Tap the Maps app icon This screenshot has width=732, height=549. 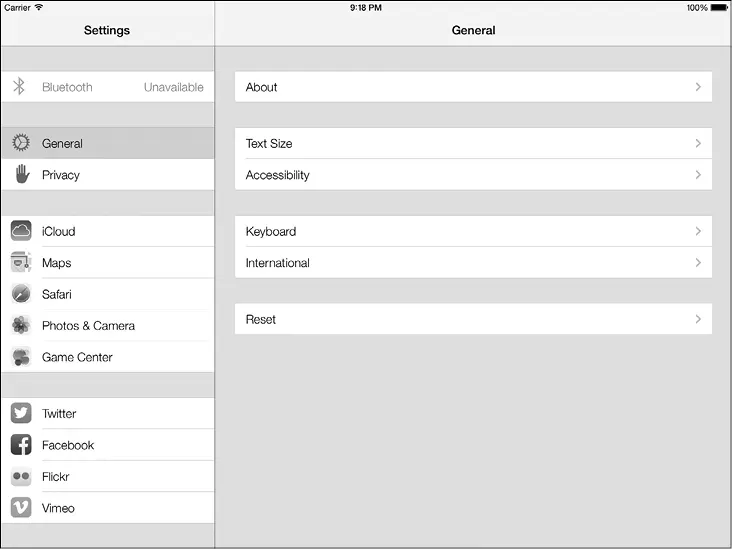pyautogui.click(x=21, y=263)
